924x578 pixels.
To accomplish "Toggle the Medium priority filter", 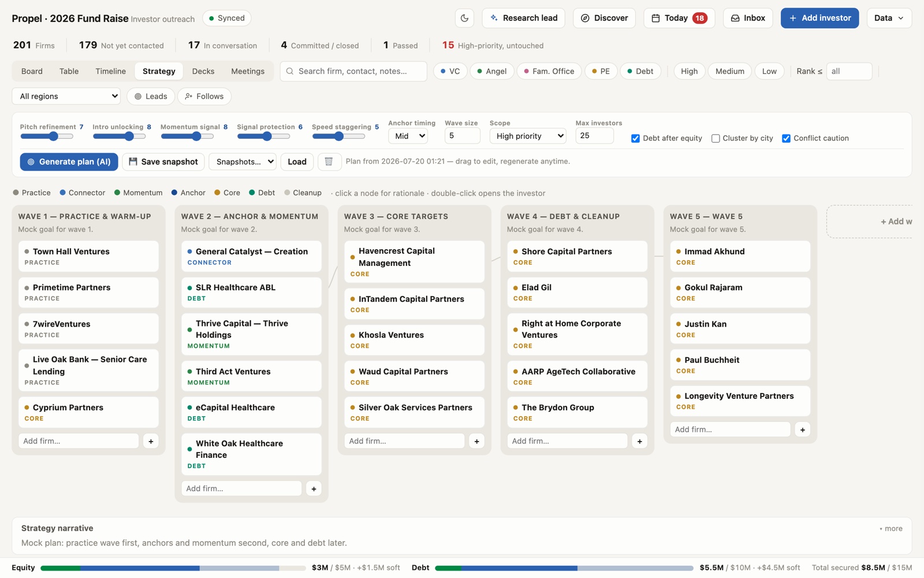I will tap(729, 71).
